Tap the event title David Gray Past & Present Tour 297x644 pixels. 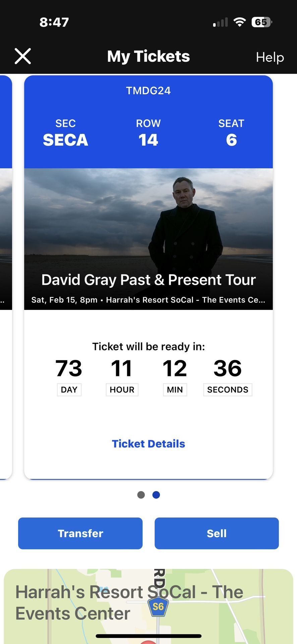148,279
